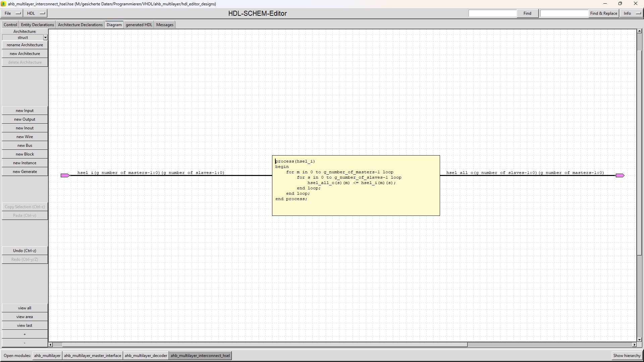This screenshot has height=362, width=644.
Task: Click the horizontal scrollbar thumb
Action: pyautogui.click(x=264, y=345)
